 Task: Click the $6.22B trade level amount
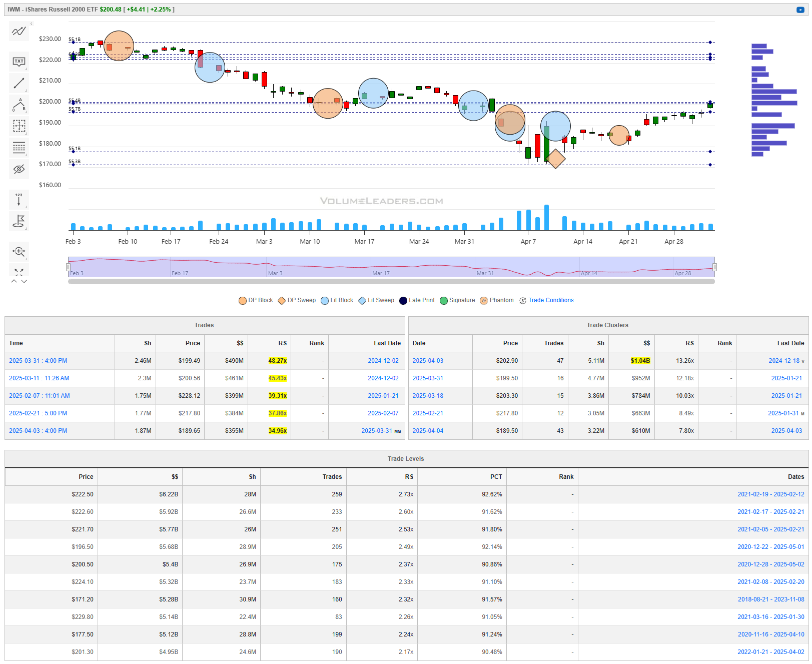coord(169,494)
